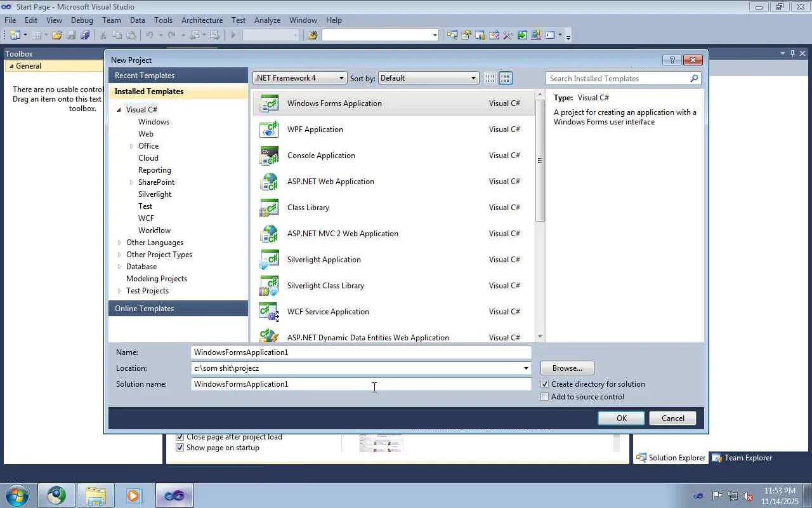Click the help question mark in New Project dialog

pyautogui.click(x=672, y=60)
